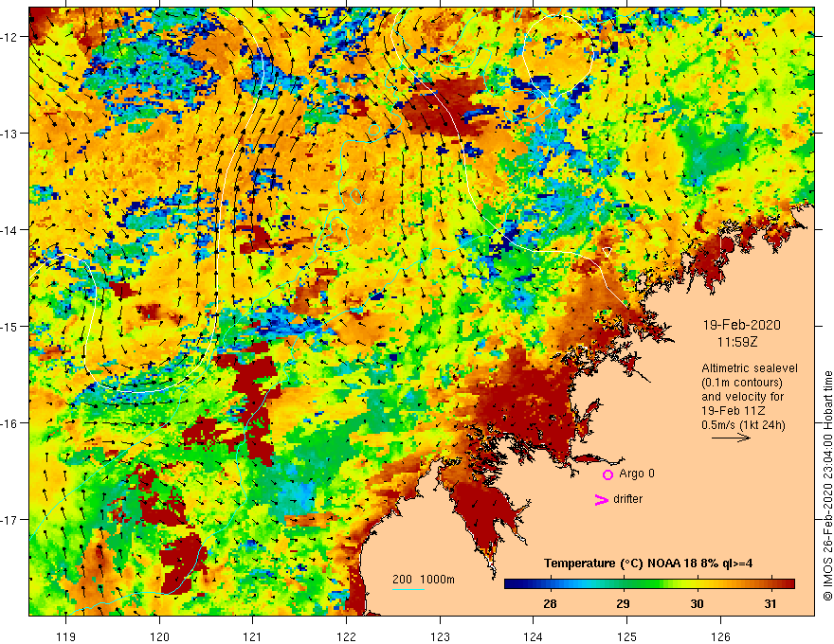Click the IMOS copyright timestamp vertical text
The width and height of the screenshot is (834, 644).
point(827,486)
